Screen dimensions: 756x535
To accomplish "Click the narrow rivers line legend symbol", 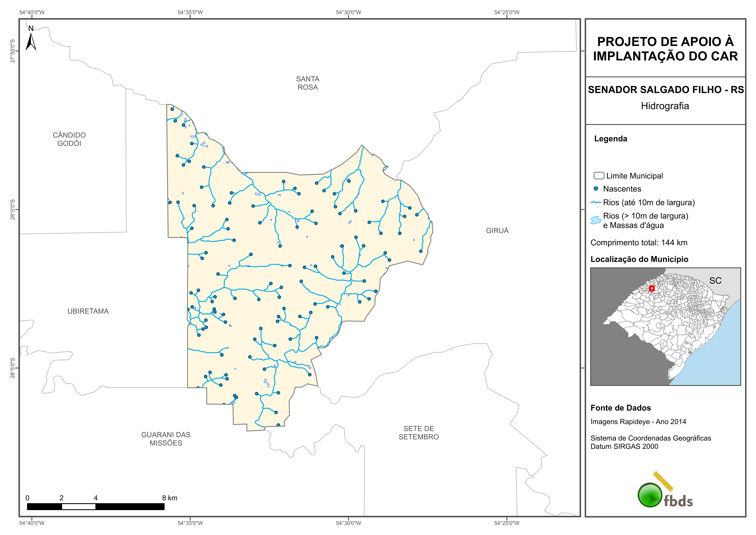I will [x=596, y=202].
